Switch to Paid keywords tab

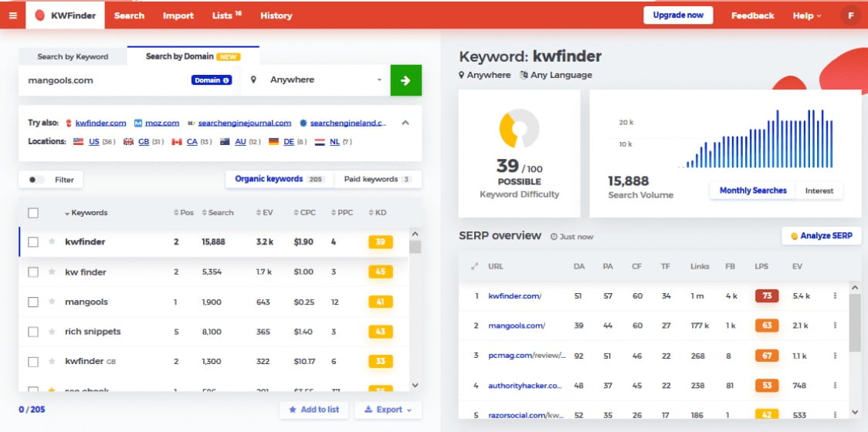[x=377, y=180]
